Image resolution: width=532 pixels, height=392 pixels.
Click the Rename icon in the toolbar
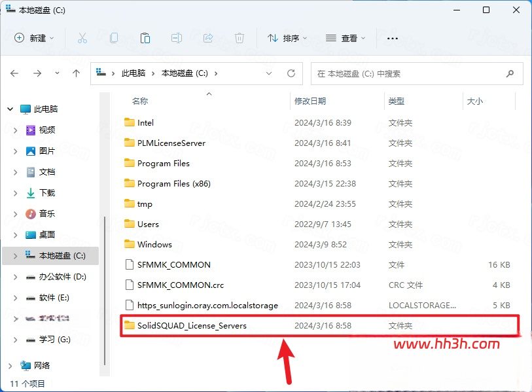(x=177, y=38)
